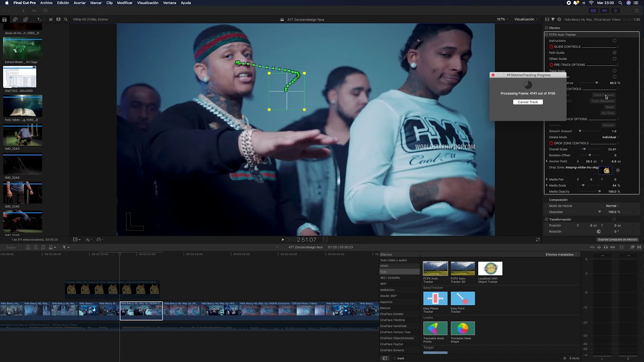Expand the Media Scale parameter
The width and height of the screenshot is (644, 362).
pyautogui.click(x=547, y=186)
